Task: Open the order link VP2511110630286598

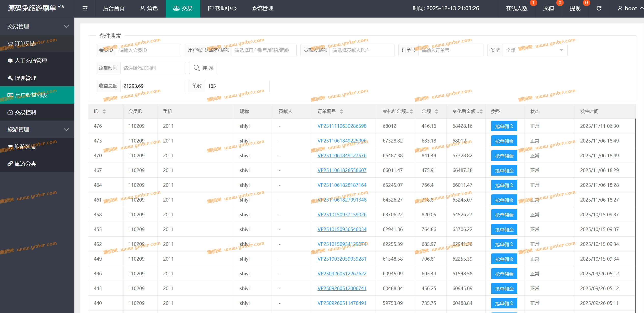Action: click(x=342, y=126)
